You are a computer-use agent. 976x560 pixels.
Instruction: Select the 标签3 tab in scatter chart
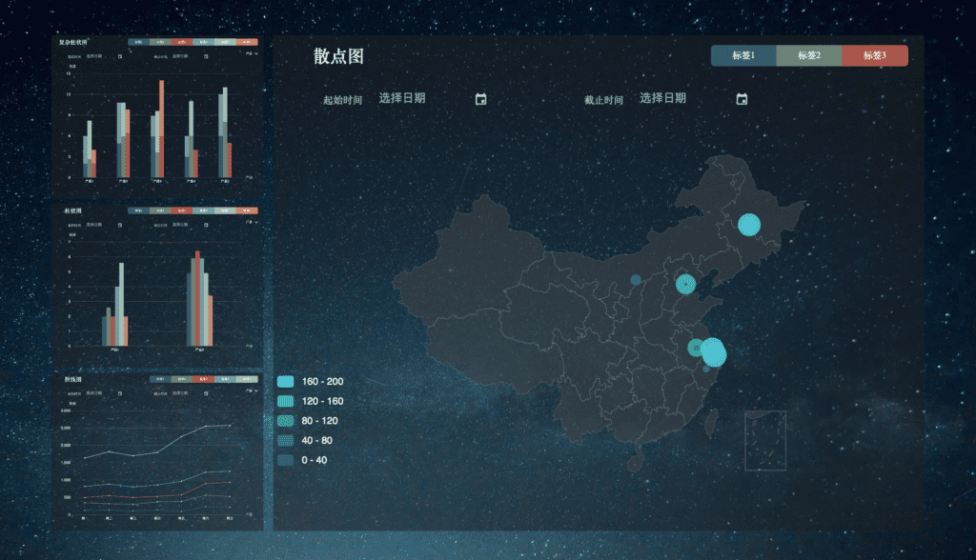(875, 55)
